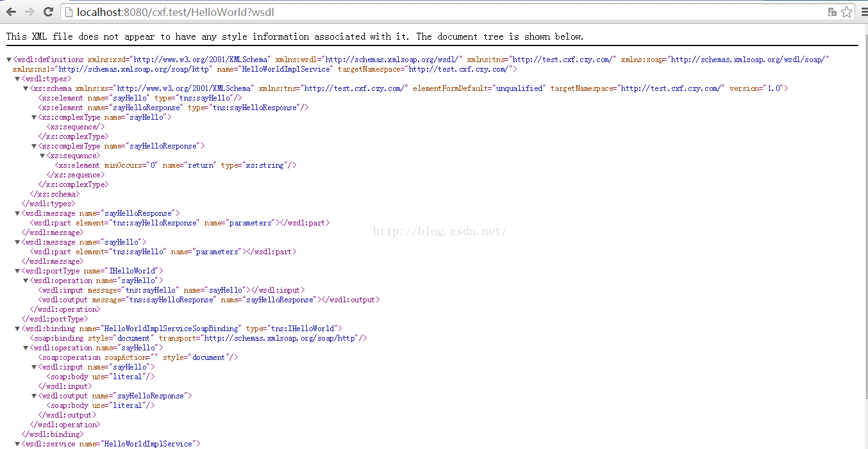Viewport: 868px width, 449px height.
Task: Collapse the wsdl:binding HelloWorldImplServiceSoapBinding node
Action: (17, 329)
